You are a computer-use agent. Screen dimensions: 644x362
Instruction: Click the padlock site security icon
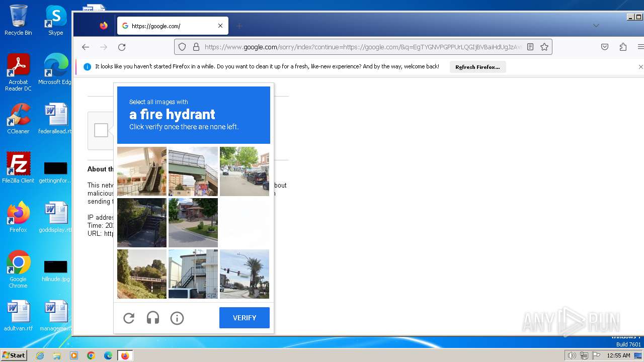(x=196, y=47)
